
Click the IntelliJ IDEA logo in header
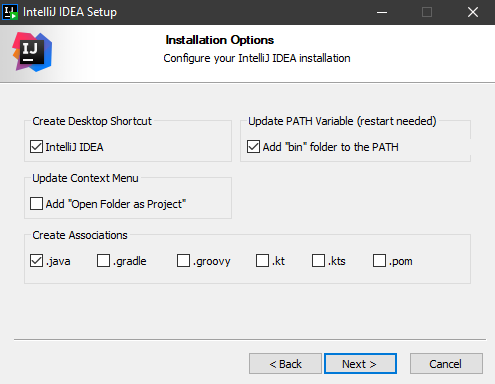click(x=32, y=52)
